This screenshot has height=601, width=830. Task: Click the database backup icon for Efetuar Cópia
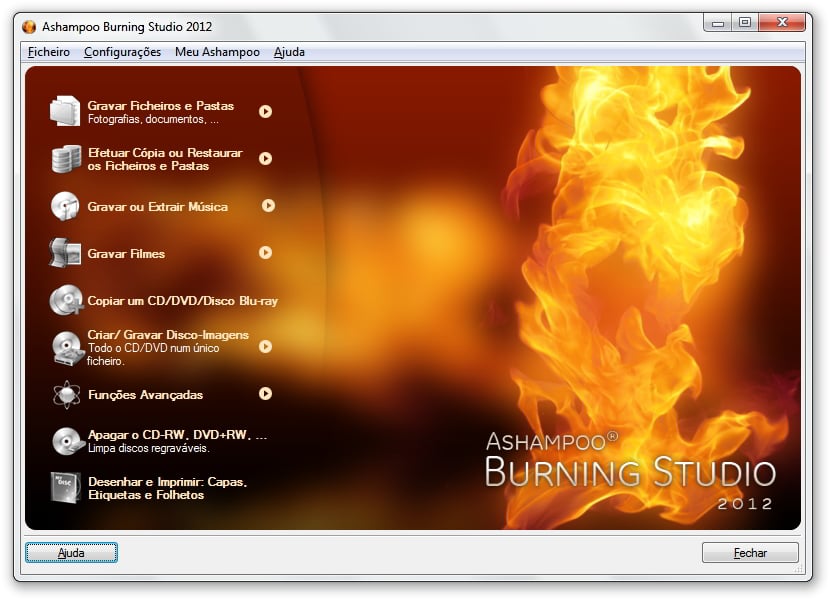click(66, 158)
